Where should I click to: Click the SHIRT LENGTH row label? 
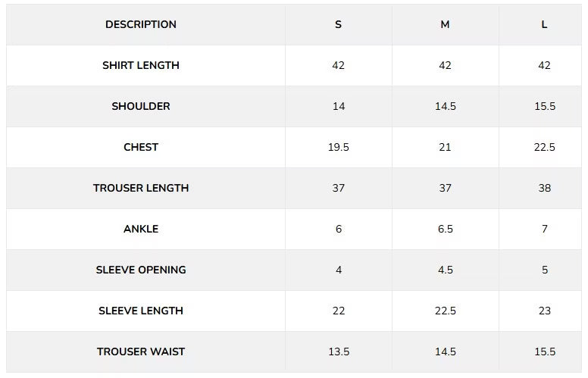point(141,65)
